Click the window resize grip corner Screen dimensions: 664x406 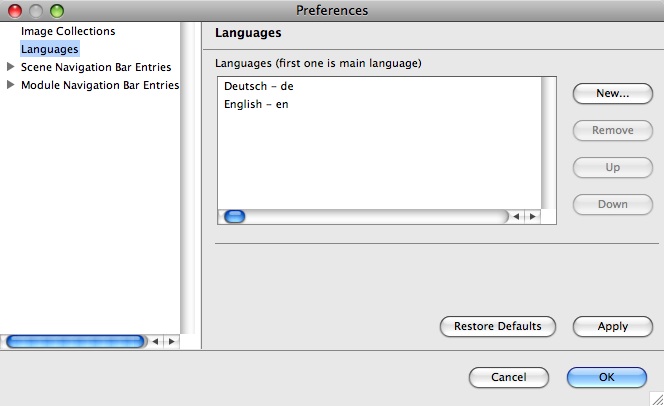pos(657,399)
